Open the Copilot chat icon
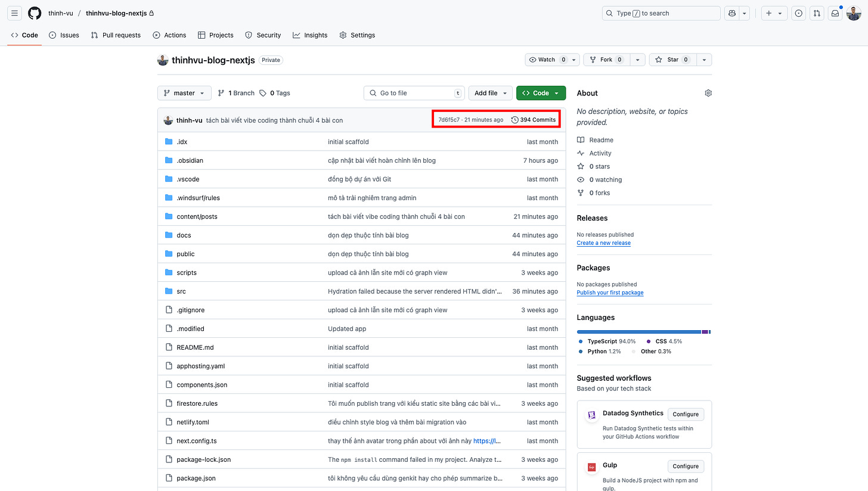 point(732,13)
